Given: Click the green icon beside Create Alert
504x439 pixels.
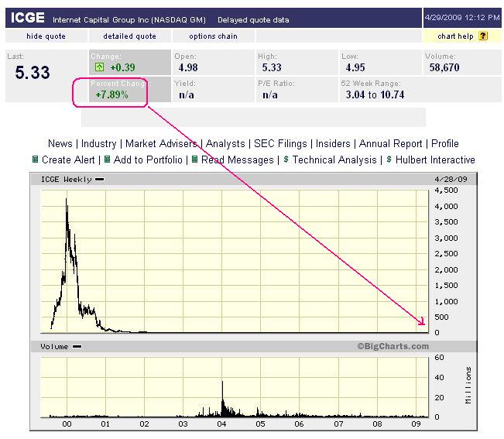Looking at the screenshot, I should [x=36, y=159].
